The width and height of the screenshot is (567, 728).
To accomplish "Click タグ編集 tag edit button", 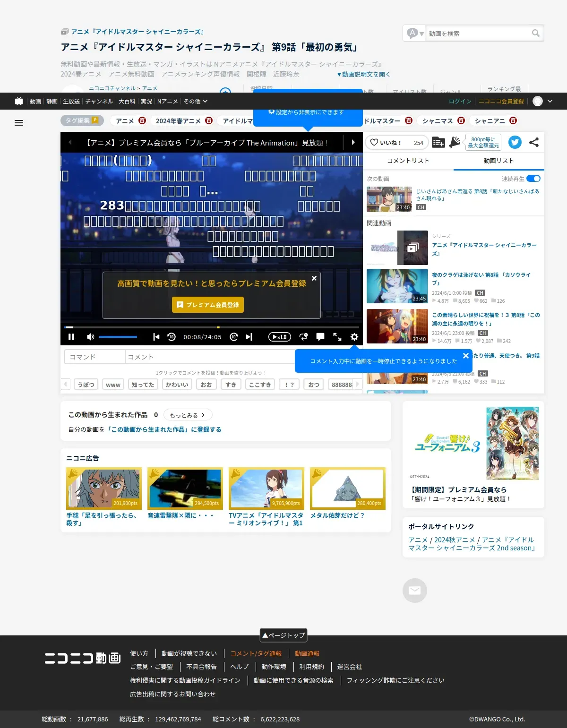I will (82, 120).
